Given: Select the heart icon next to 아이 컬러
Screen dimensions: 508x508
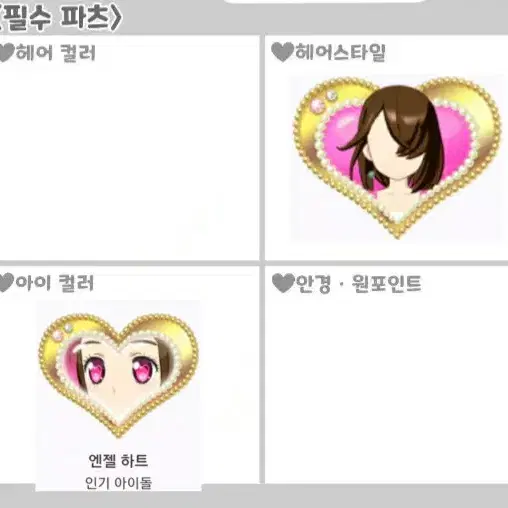Looking at the screenshot, I should pyautogui.click(x=7, y=283).
